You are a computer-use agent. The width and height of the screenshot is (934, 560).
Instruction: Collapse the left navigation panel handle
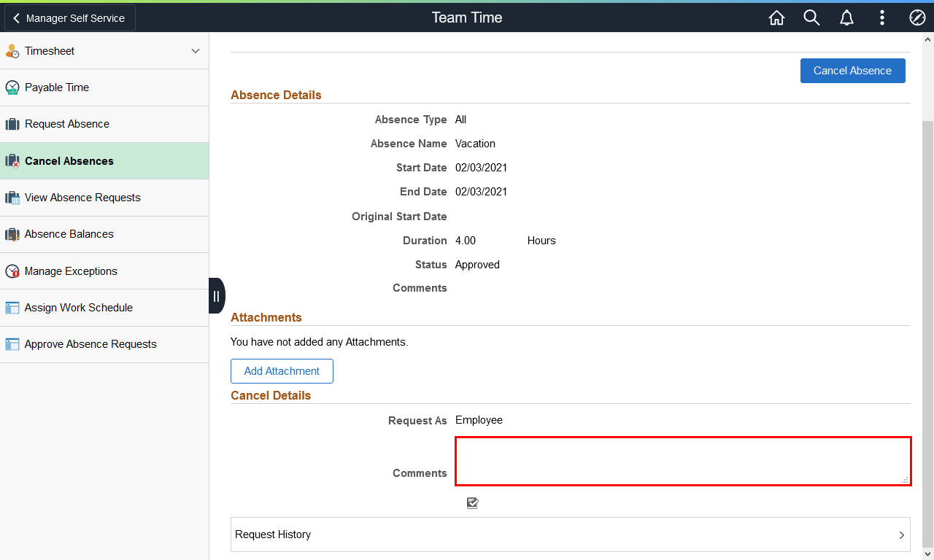[x=217, y=296]
